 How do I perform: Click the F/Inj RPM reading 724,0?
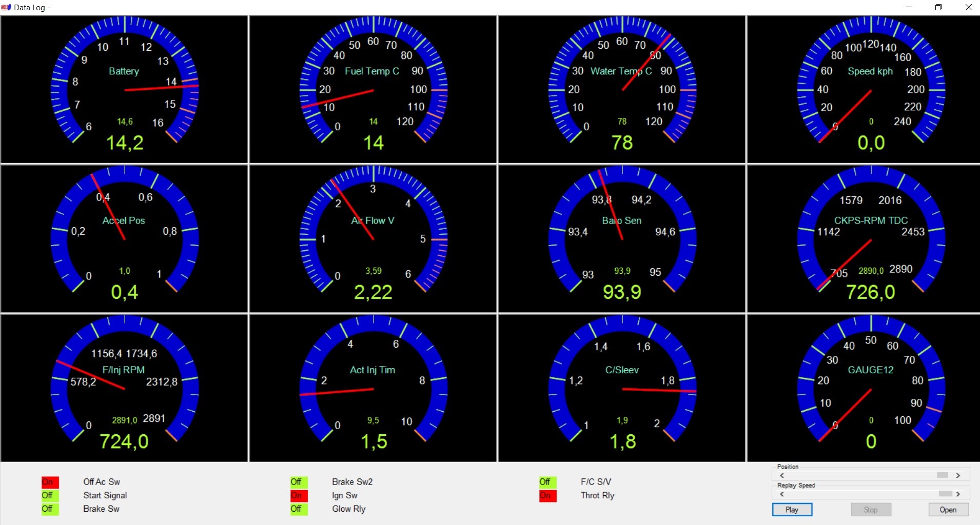pyautogui.click(x=124, y=441)
